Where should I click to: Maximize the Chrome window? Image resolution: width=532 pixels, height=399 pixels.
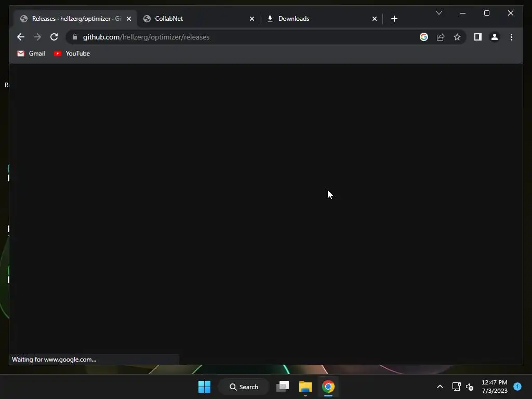click(x=486, y=13)
